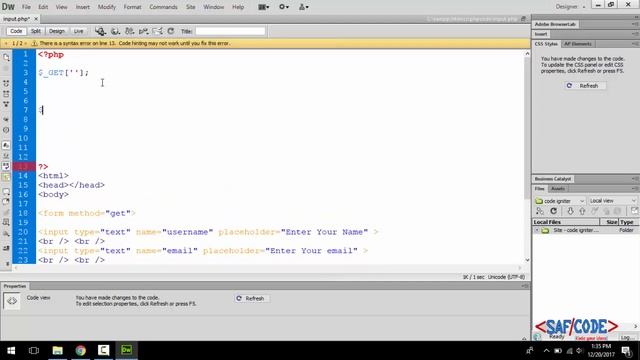Close the input.php document tab
The width and height of the screenshot is (640, 360).
point(36,19)
